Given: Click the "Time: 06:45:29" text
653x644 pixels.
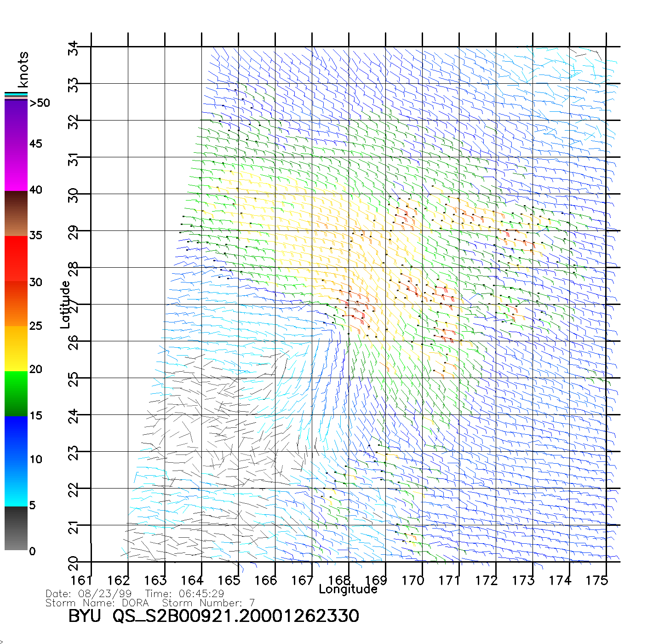Looking at the screenshot, I should [x=184, y=594].
